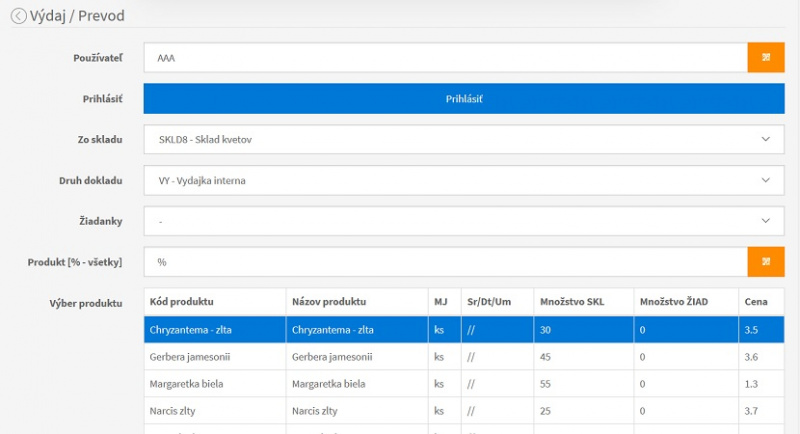Click the Kód produktu column header
This screenshot has width=800, height=434.
(181, 302)
